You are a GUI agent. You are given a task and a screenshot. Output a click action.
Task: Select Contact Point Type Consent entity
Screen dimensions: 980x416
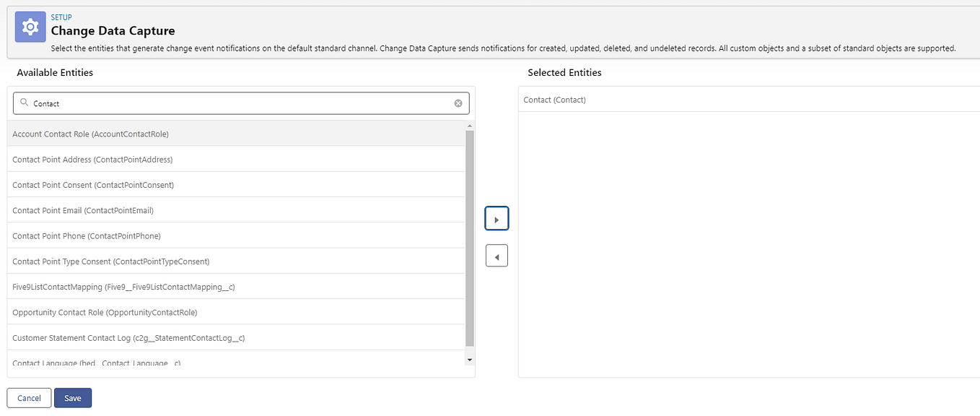(x=111, y=261)
